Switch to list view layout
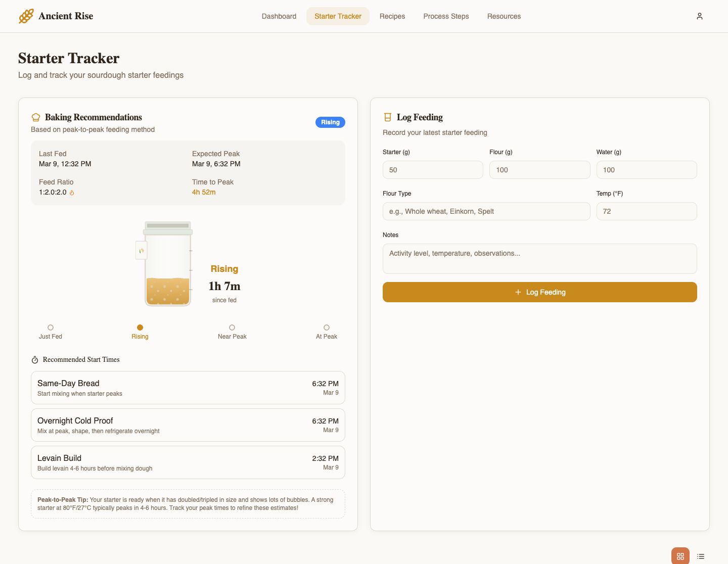Viewport: 728px width, 564px height. (x=701, y=556)
